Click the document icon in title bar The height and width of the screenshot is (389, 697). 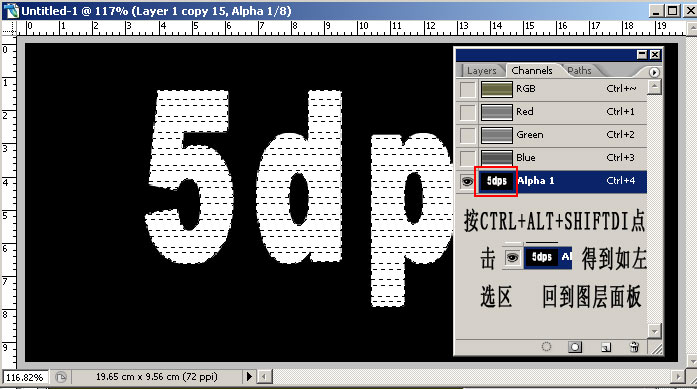click(x=11, y=11)
